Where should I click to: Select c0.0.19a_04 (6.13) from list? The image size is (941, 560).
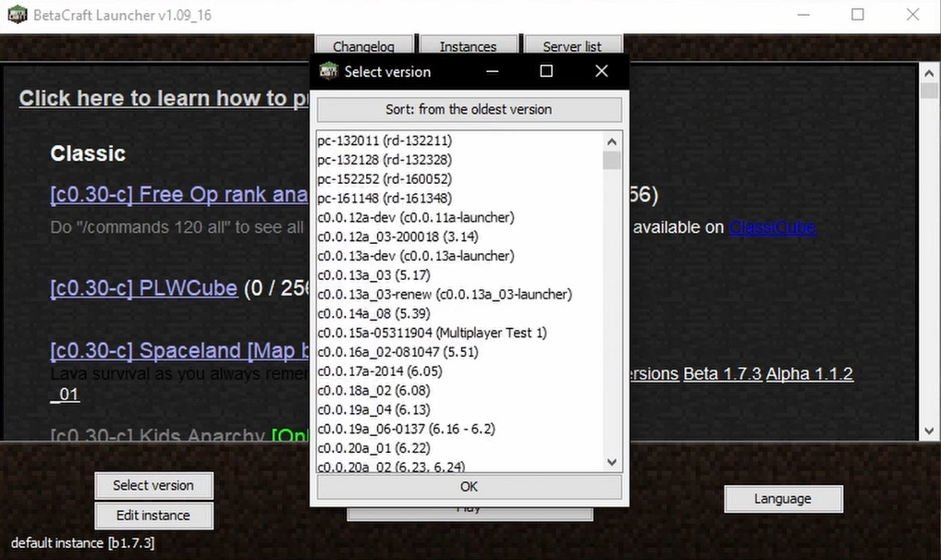coord(373,409)
